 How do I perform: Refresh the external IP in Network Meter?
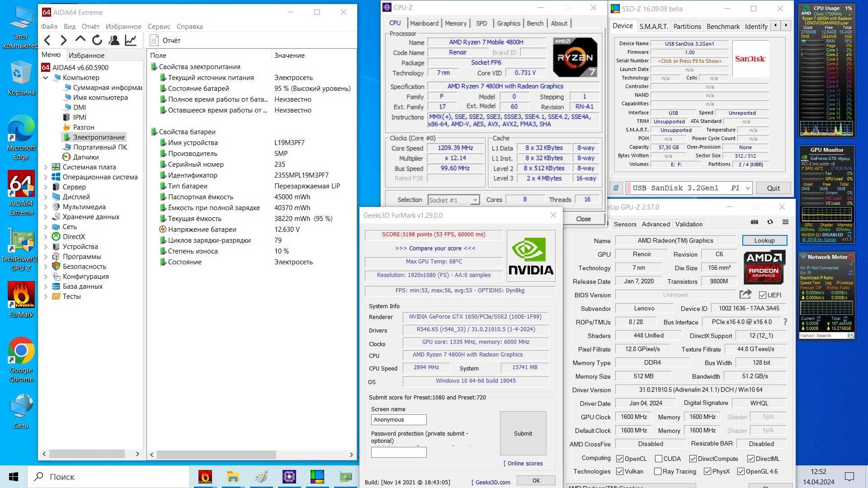point(850,272)
